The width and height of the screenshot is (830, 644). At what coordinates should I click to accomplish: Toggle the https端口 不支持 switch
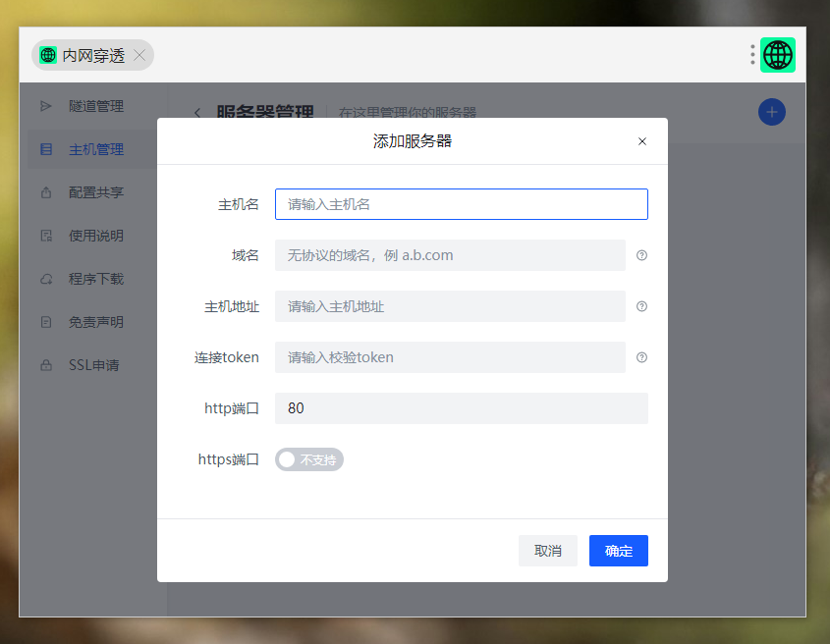[x=309, y=459]
